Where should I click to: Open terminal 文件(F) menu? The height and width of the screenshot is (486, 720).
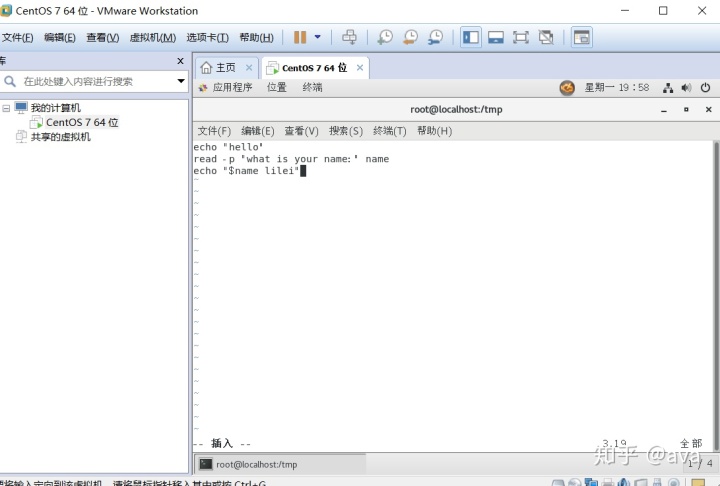(x=214, y=131)
